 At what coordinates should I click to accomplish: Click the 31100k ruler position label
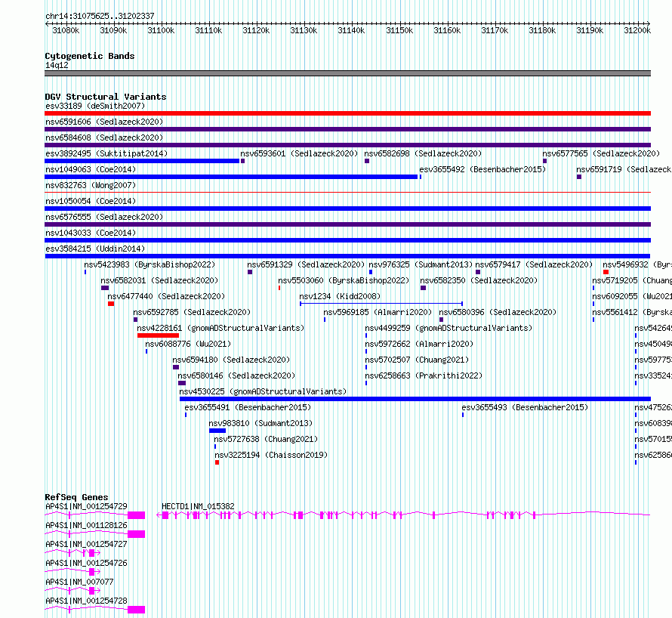[161, 30]
